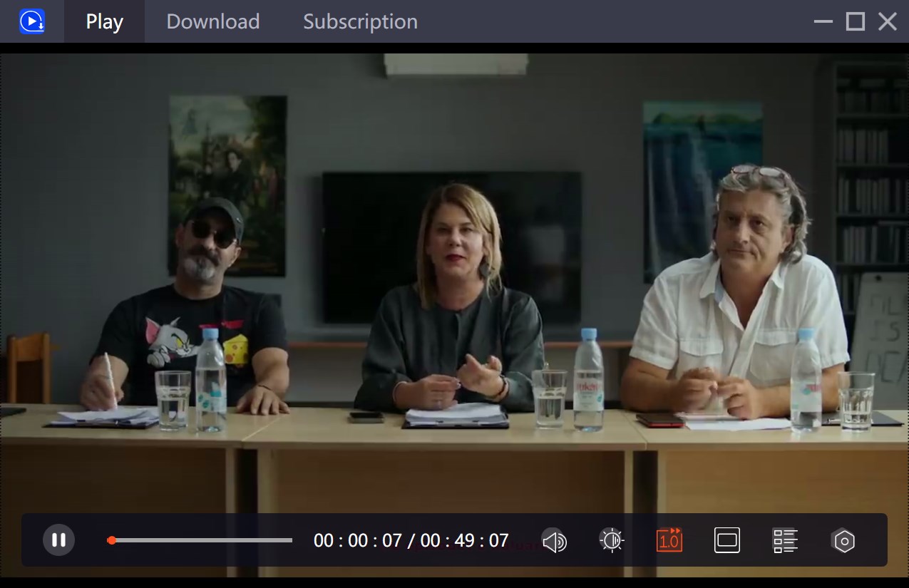
Task: Toggle playback with the pause button
Action: point(58,540)
